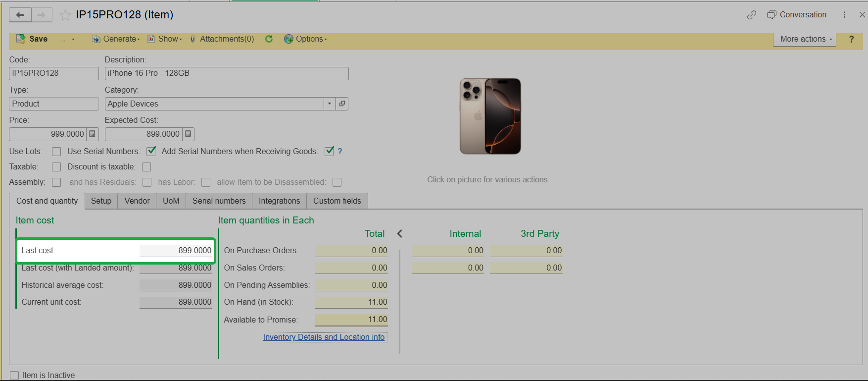Click the iPhone product picture
The image size is (868, 381).
click(x=490, y=116)
